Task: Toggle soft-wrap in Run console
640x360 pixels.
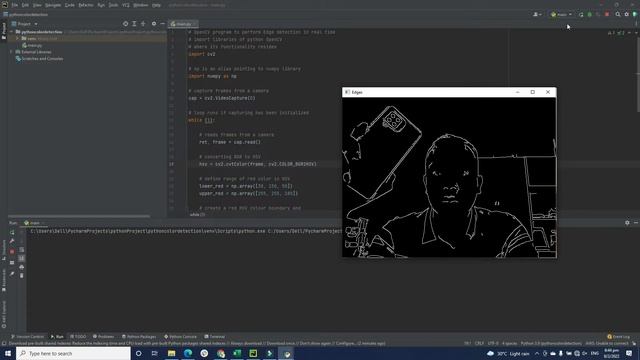Action: point(22,249)
